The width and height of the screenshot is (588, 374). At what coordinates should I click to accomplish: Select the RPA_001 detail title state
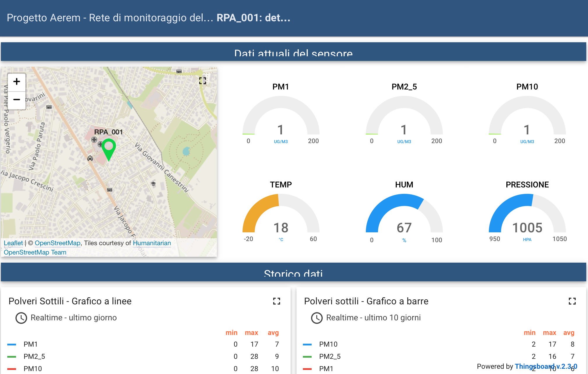click(253, 18)
